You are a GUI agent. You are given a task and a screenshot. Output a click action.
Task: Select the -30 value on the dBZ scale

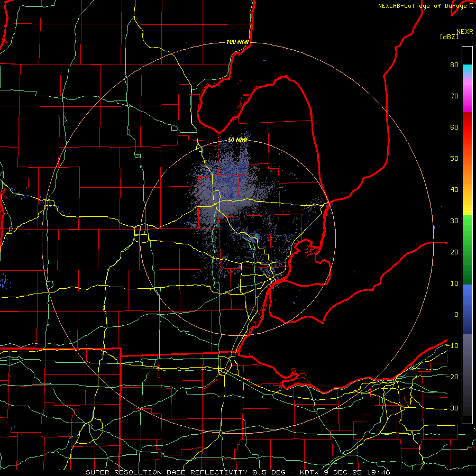pyautogui.click(x=452, y=408)
